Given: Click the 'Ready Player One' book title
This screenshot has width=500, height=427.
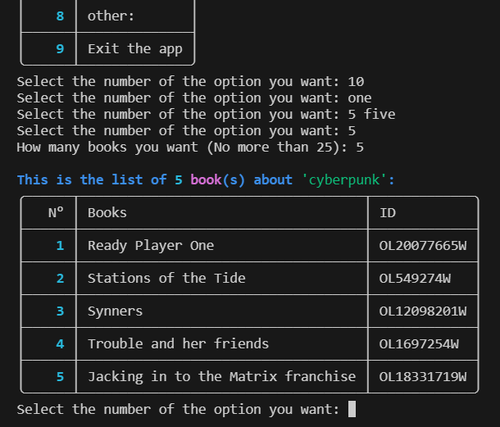Looking at the screenshot, I should coord(151,246).
